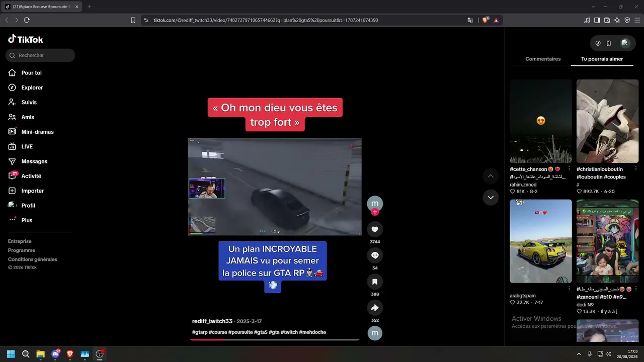
Task: Open the Brave Wallet icon
Action: (x=607, y=20)
